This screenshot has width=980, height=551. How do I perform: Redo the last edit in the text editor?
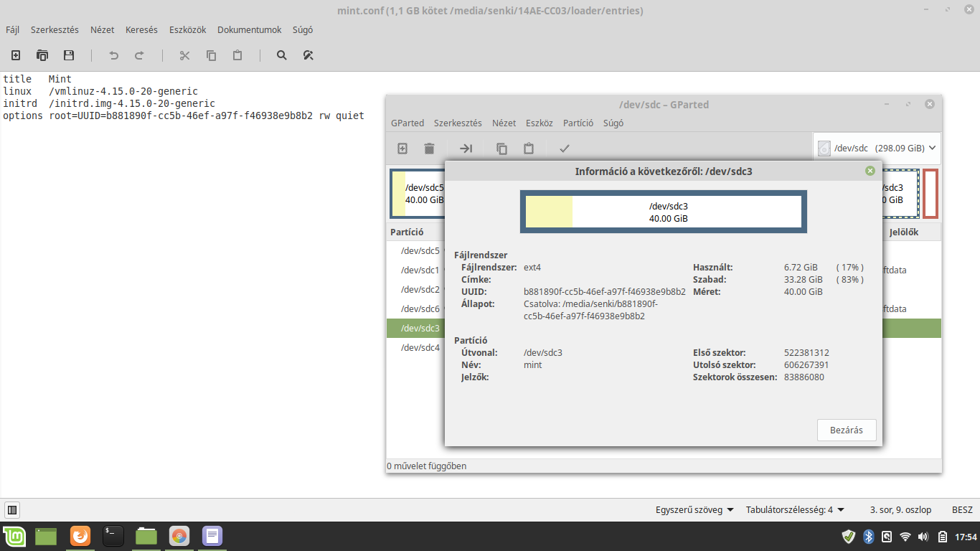coord(140,55)
